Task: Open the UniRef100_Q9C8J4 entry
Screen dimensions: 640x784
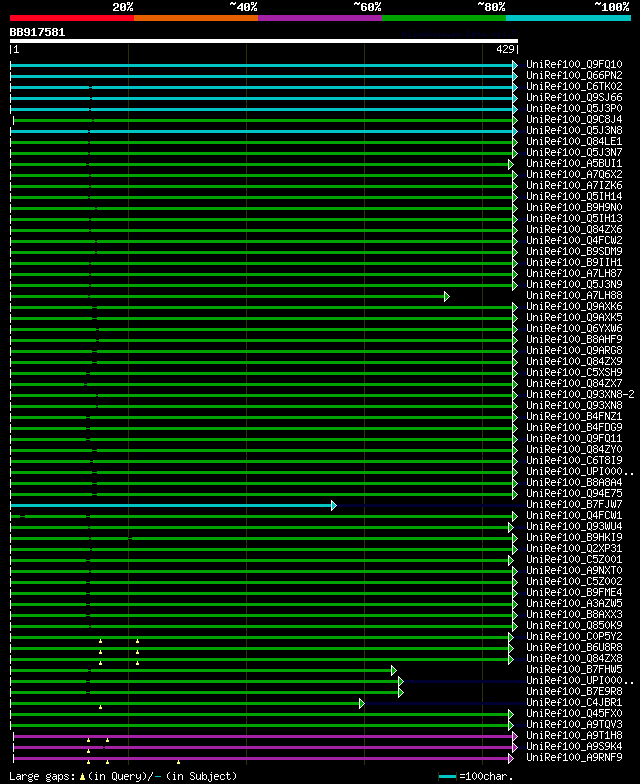Action: pos(574,120)
